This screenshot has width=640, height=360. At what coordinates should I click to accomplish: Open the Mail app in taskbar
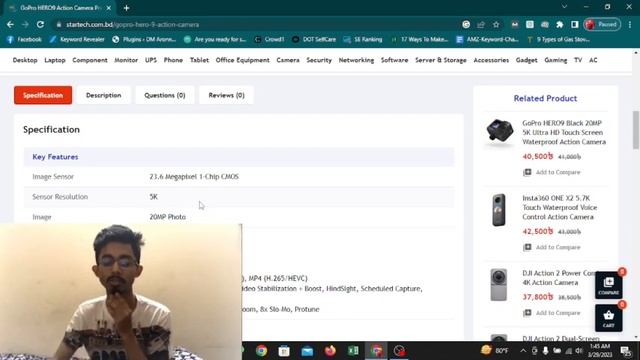307,351
